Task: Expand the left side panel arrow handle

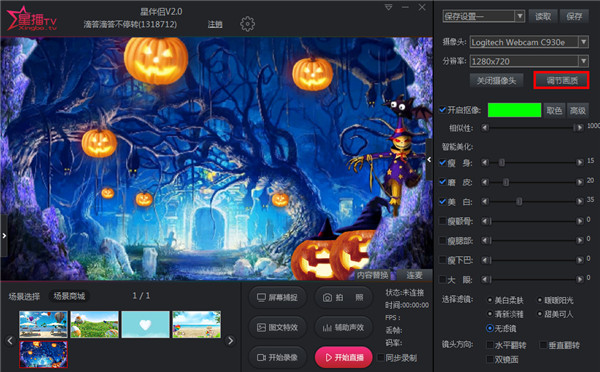Action: pos(4,235)
